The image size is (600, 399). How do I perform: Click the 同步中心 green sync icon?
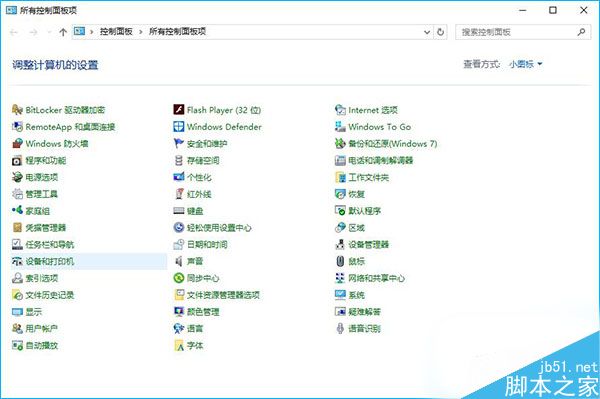pos(179,278)
